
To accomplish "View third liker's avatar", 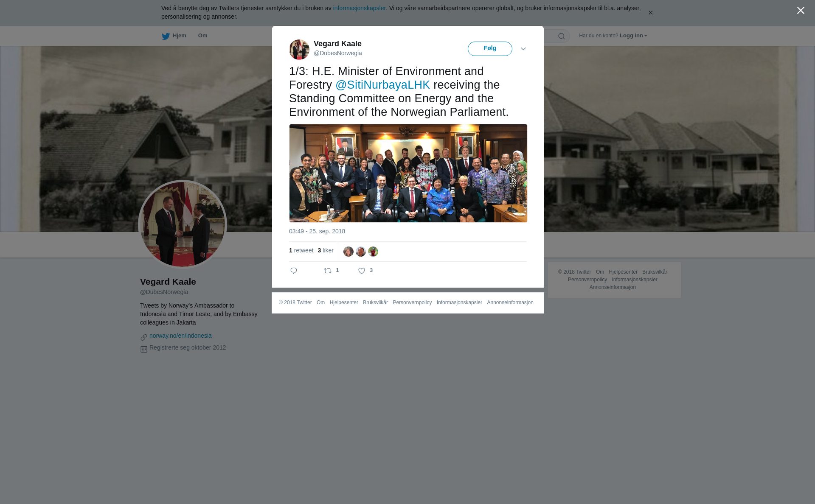I will [373, 252].
